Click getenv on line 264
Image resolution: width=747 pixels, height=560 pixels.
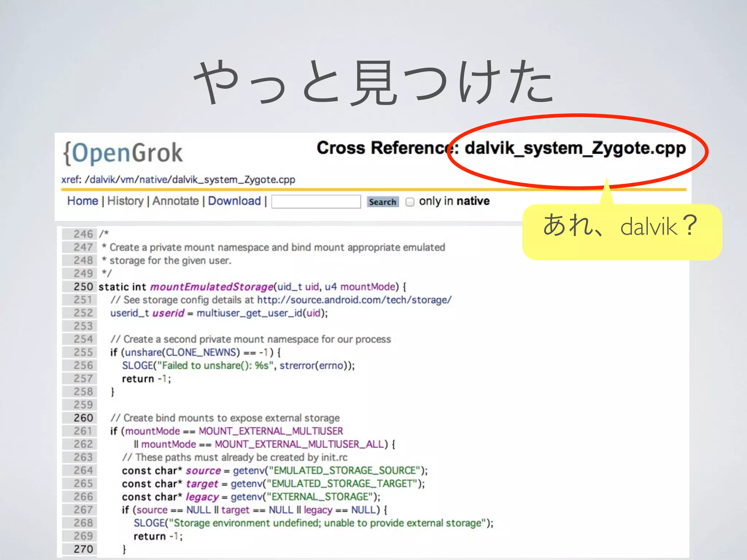[248, 471]
